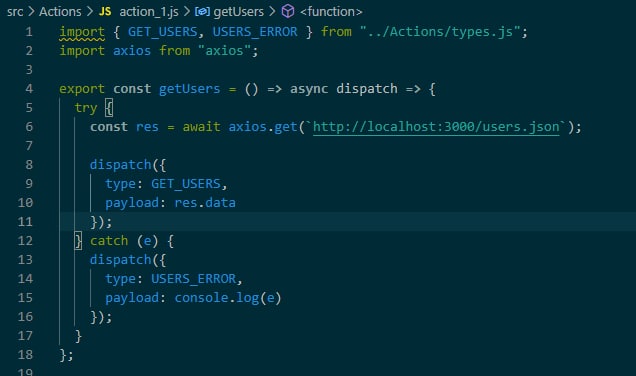This screenshot has width=636, height=376.
Task: Click line number 11 in gutter
Action: tap(25, 221)
